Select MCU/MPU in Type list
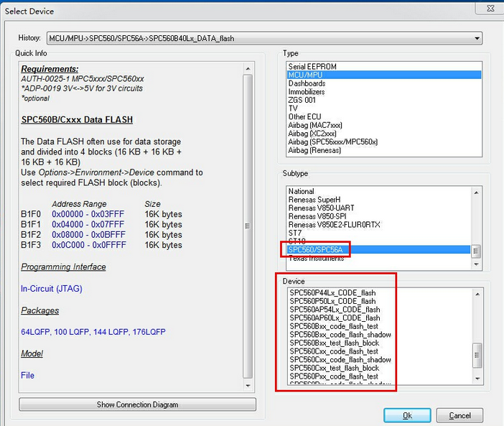Viewport: 504px width, 426px height. (384, 75)
